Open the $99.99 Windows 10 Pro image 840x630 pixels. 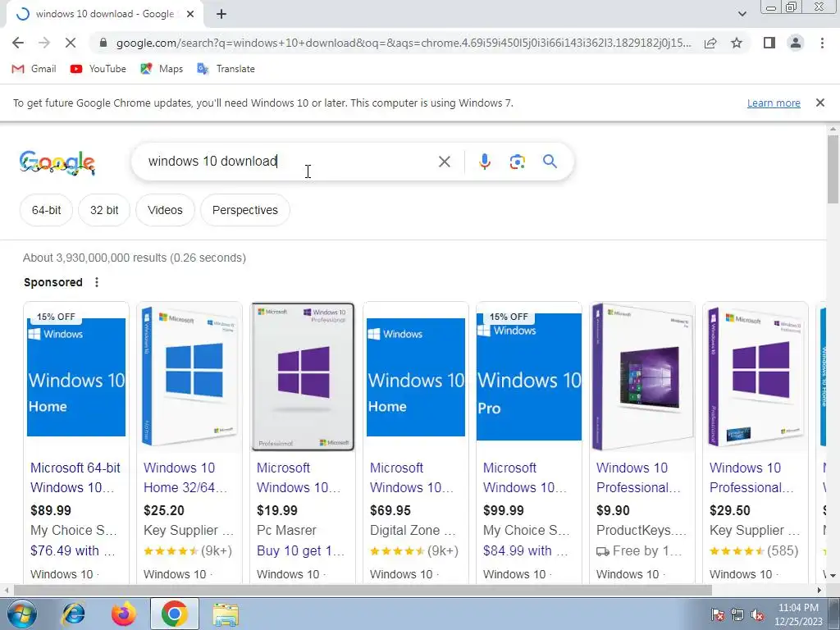[x=529, y=377]
